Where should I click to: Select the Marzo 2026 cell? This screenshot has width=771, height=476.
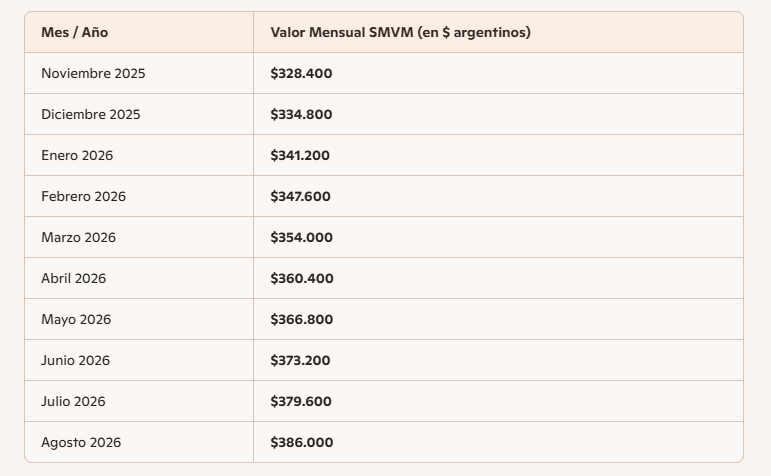(78, 238)
